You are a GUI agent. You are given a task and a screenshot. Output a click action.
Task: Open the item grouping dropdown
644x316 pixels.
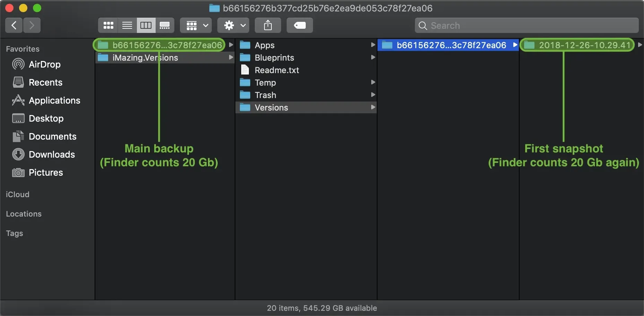pyautogui.click(x=195, y=25)
